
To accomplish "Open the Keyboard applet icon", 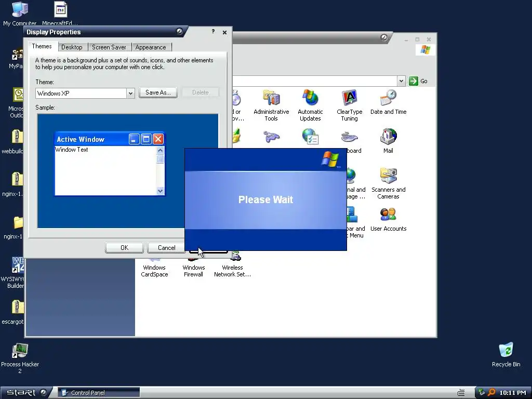I will 350,137.
